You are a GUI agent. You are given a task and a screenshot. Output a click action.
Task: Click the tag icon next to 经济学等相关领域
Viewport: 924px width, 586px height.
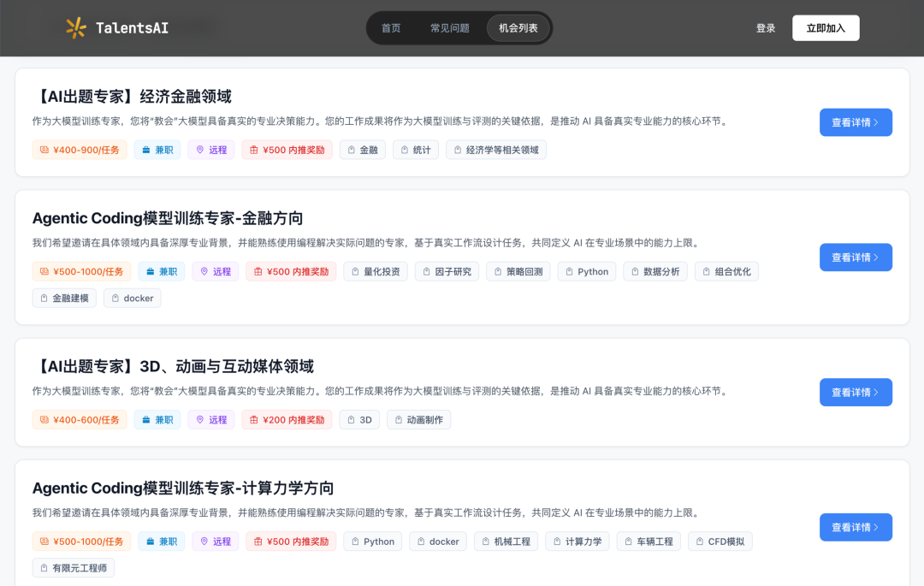coord(457,150)
